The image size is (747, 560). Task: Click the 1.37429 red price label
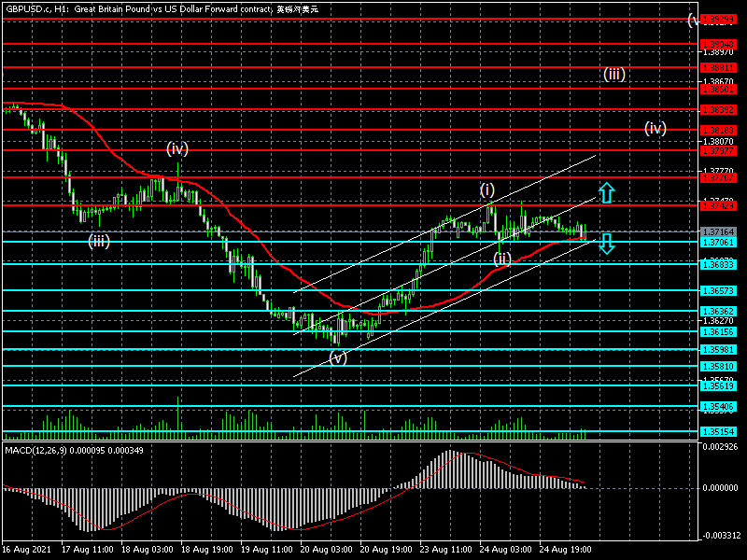[x=718, y=205]
